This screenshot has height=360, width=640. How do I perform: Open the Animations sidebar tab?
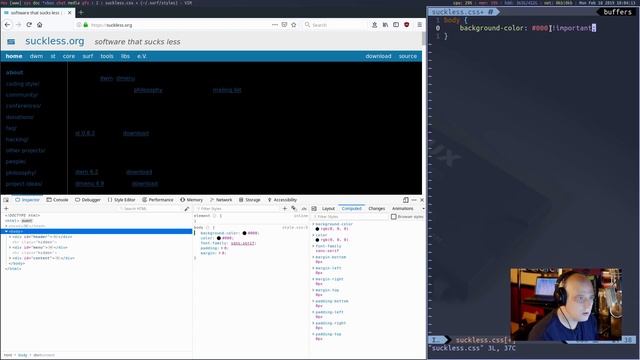402,209
